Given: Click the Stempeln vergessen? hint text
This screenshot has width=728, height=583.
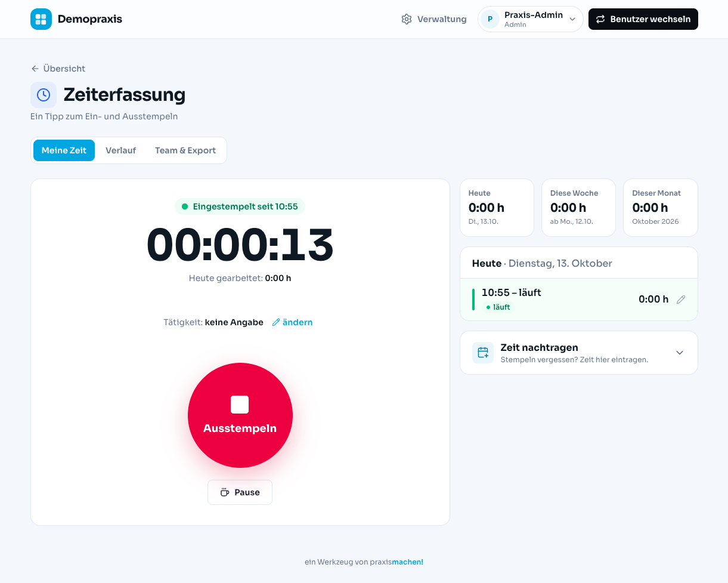Looking at the screenshot, I should click(574, 360).
